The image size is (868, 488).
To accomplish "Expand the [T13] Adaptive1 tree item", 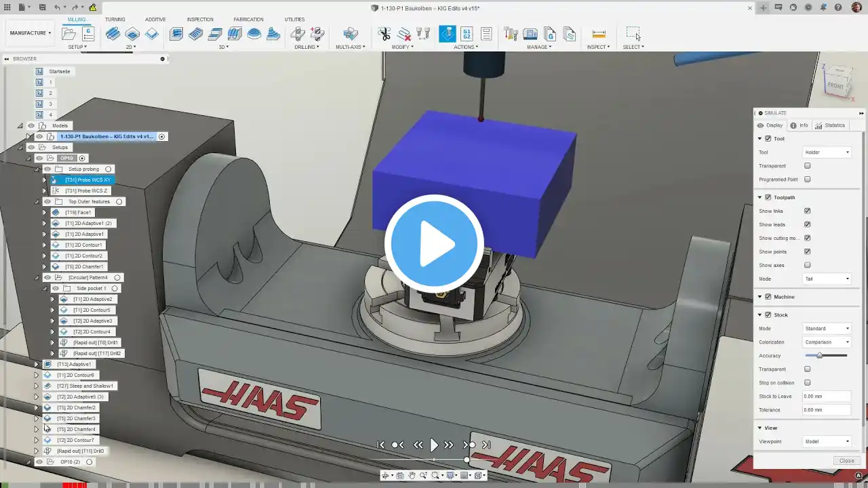I will pyautogui.click(x=37, y=364).
